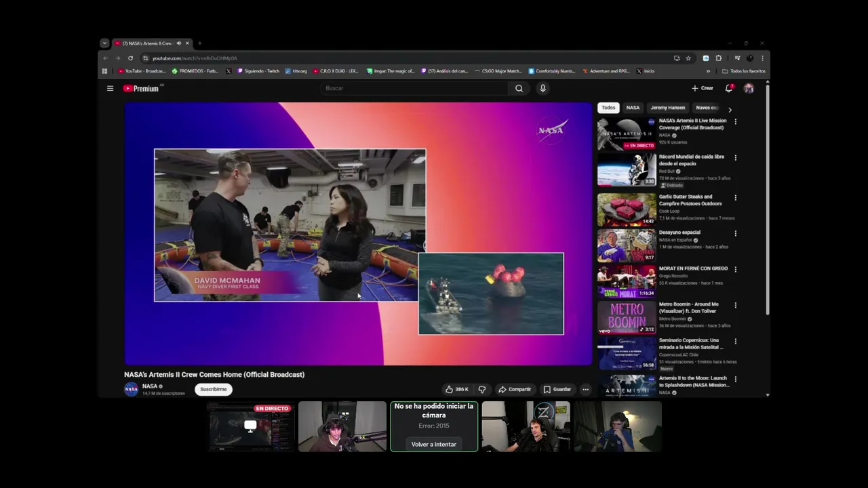Open hltv.org bookmark
Image resolution: width=868 pixels, height=488 pixels.
[296, 71]
